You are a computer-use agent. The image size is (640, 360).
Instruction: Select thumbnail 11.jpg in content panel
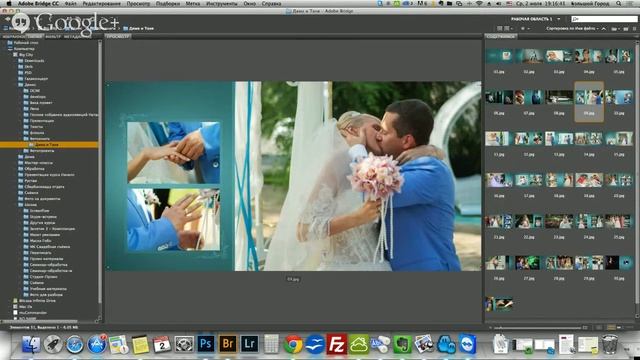(499, 139)
